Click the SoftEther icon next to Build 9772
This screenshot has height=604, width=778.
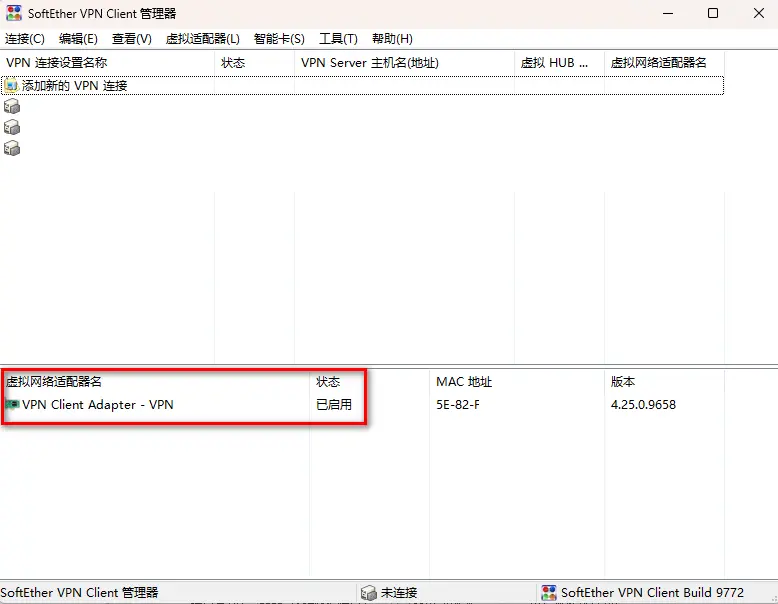tap(549, 593)
